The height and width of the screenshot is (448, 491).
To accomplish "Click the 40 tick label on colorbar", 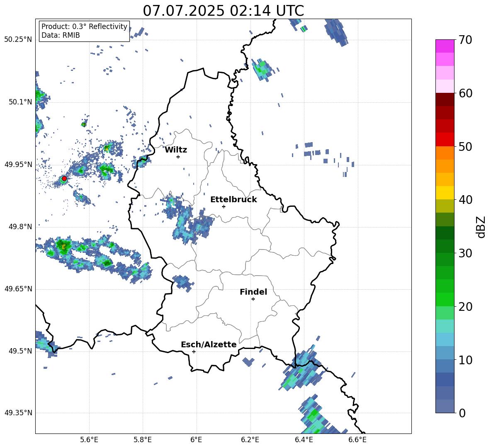I will tap(465, 200).
